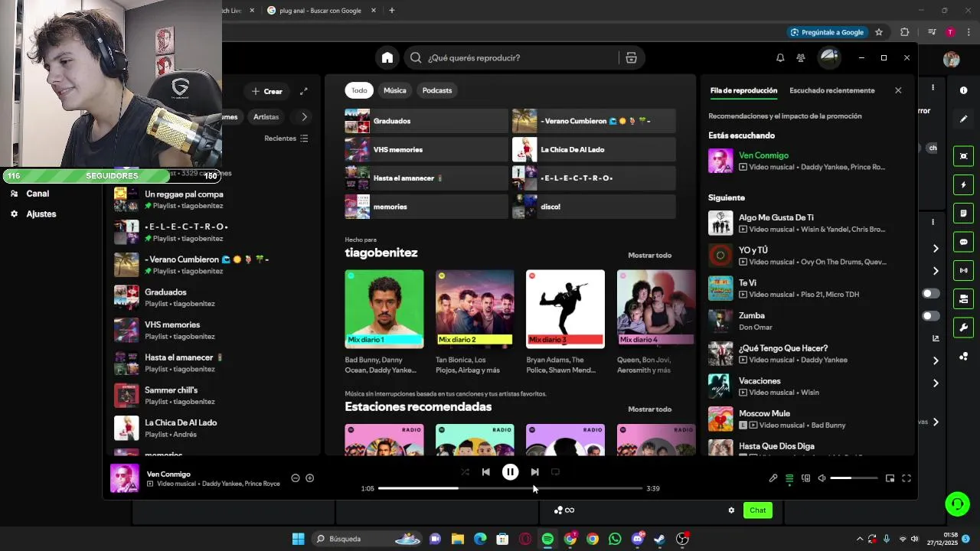Click the Spotify search input field

521,57
